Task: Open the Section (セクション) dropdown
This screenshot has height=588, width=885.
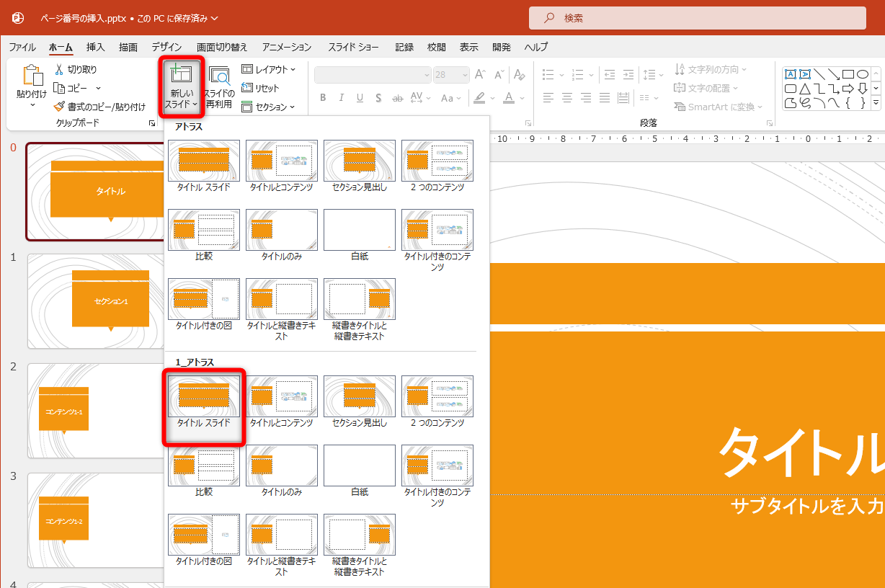Action: click(267, 107)
